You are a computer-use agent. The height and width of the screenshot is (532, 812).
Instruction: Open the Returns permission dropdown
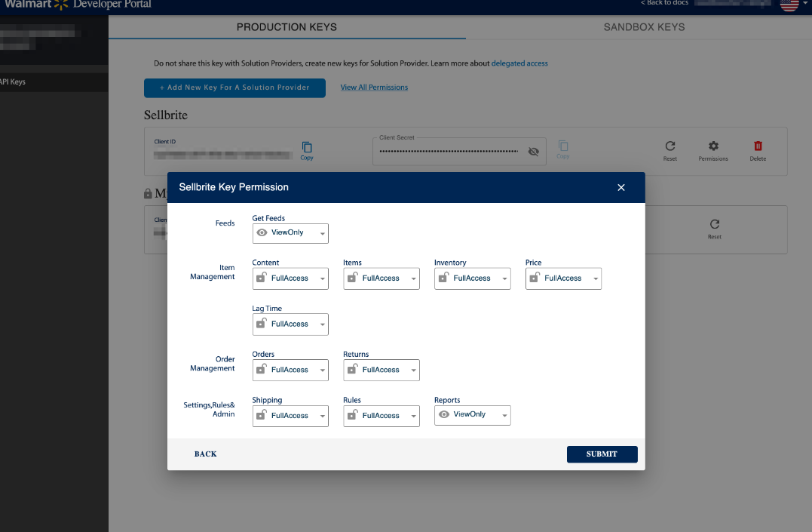(381, 371)
